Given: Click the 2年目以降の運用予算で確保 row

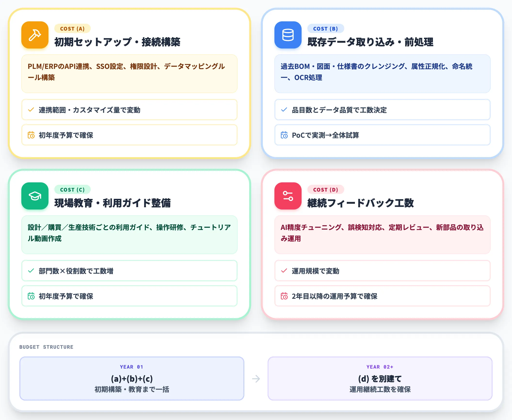Looking at the screenshot, I should pos(383,296).
